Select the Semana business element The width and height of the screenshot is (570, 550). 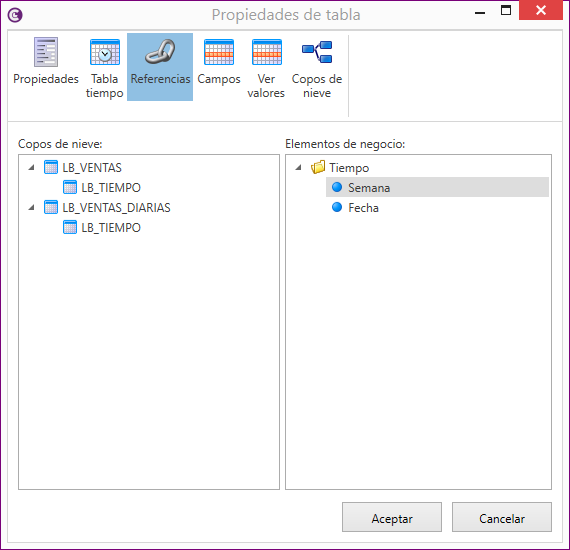point(437,187)
